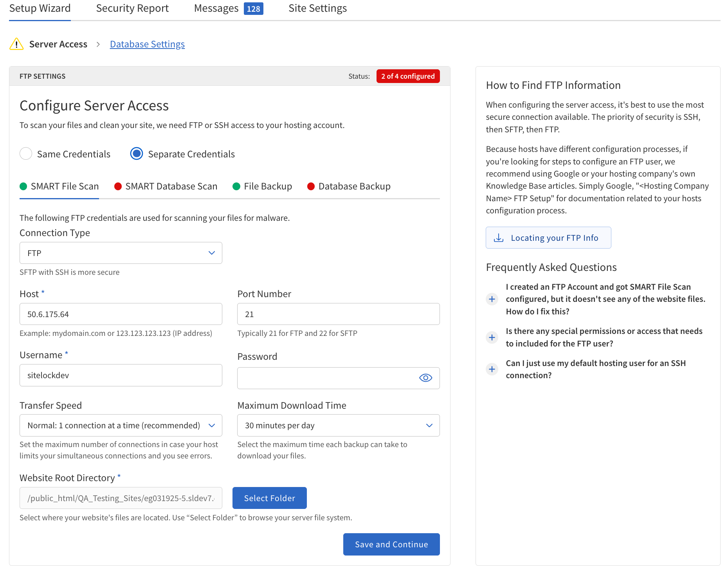Open Locating your FTP Info
Image resolution: width=728 pixels, height=570 pixels.
pyautogui.click(x=548, y=238)
